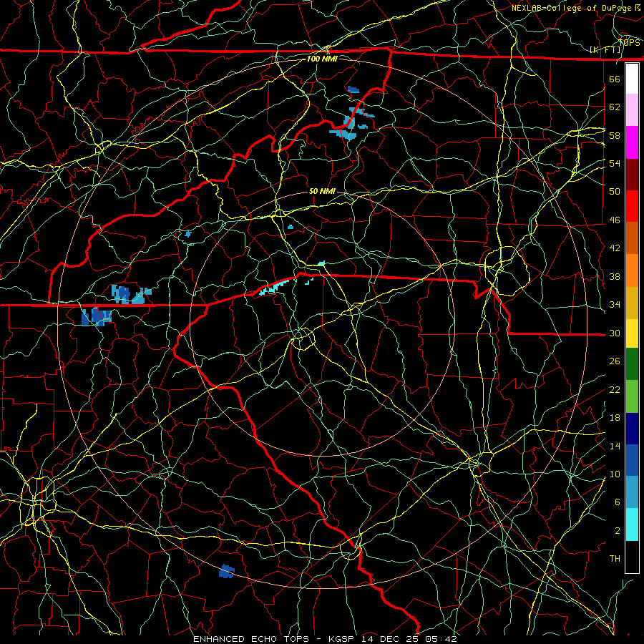Click the 2 value on the scale
Screen dimensions: 644x644
pos(618,531)
